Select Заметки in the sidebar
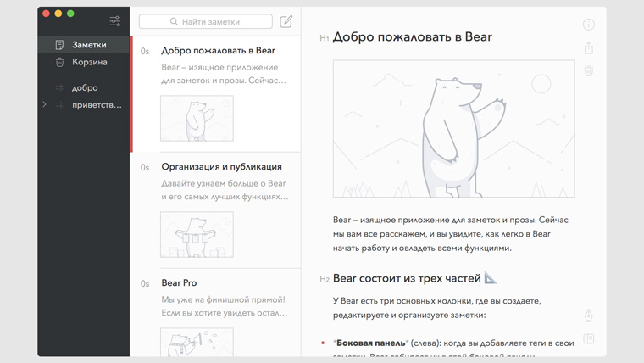The height and width of the screenshot is (363, 644). (84, 45)
